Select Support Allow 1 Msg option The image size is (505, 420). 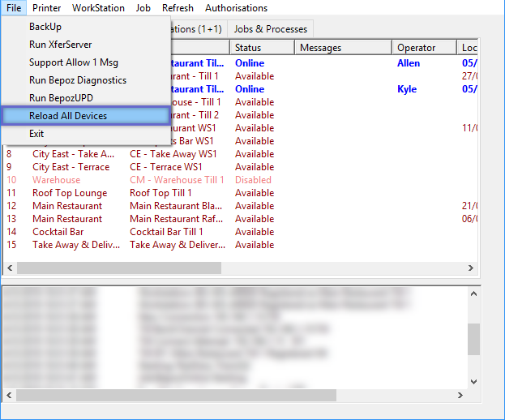pyautogui.click(x=74, y=62)
